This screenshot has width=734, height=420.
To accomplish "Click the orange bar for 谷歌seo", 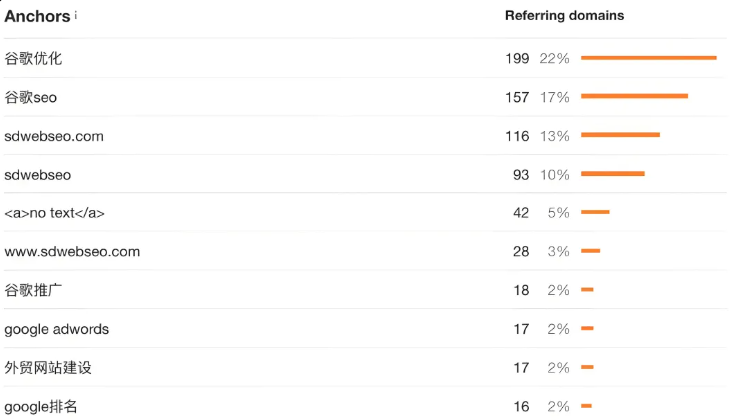I will click(x=634, y=96).
